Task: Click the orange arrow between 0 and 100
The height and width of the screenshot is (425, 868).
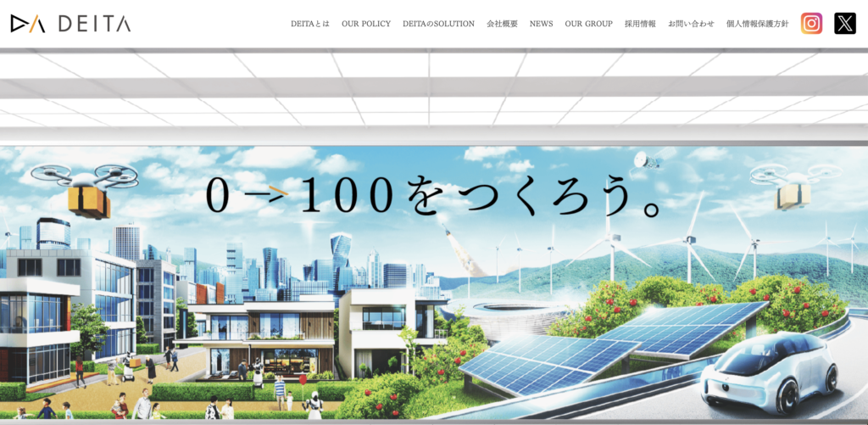Action: 270,195
